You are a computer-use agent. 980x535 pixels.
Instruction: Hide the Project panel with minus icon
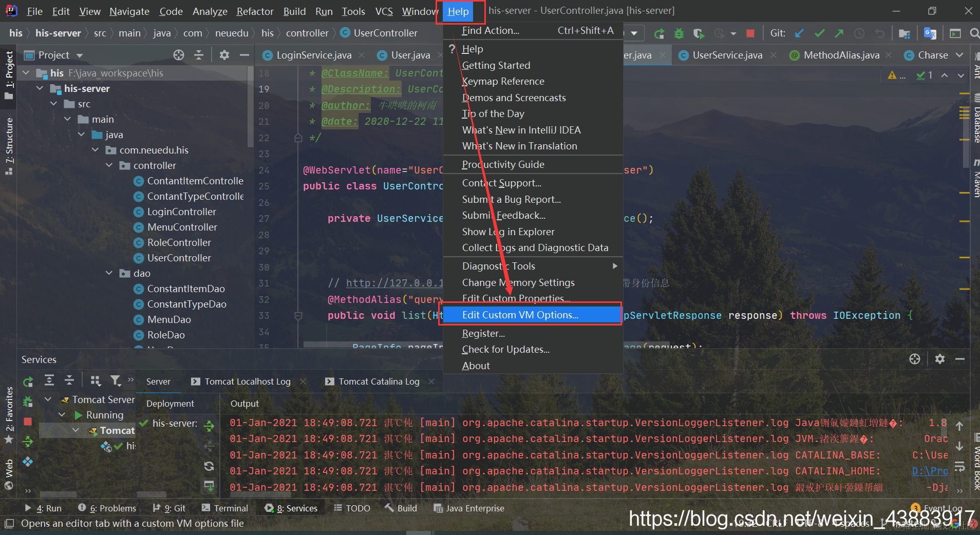click(x=244, y=55)
